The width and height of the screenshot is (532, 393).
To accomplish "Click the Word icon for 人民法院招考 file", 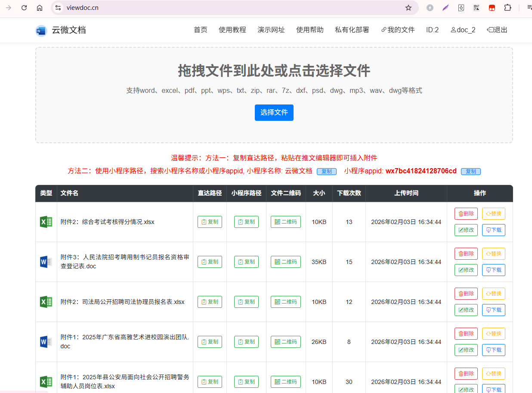I will pyautogui.click(x=46, y=262).
